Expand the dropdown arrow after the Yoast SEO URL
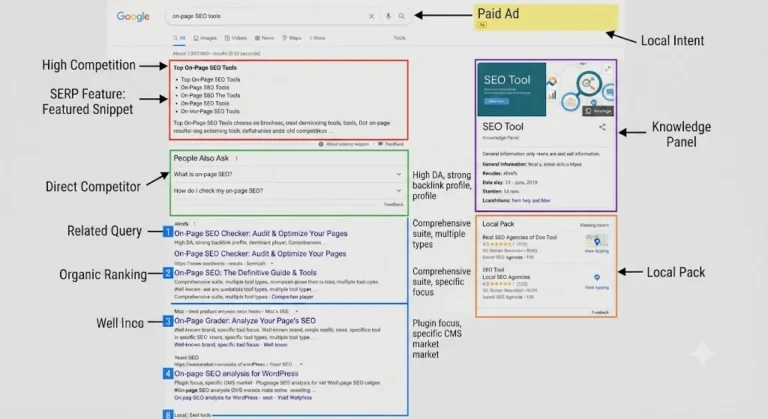Image resolution: width=768 pixels, height=419 pixels. [301, 365]
